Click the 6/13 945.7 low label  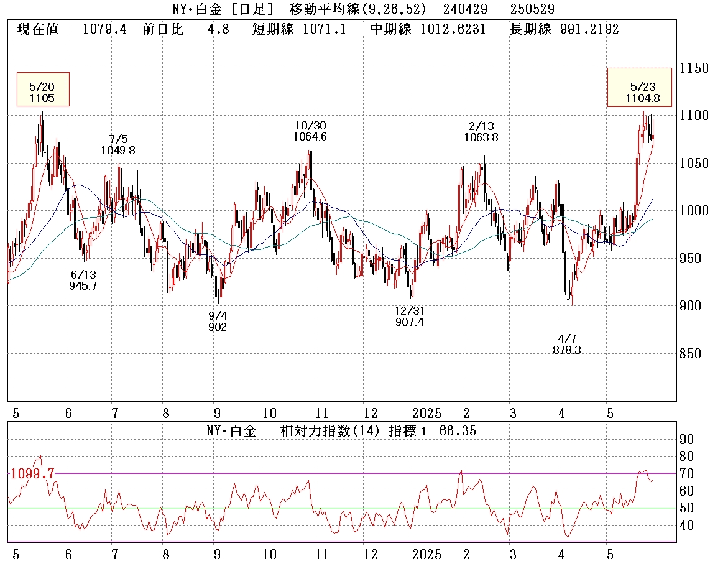pyautogui.click(x=84, y=280)
